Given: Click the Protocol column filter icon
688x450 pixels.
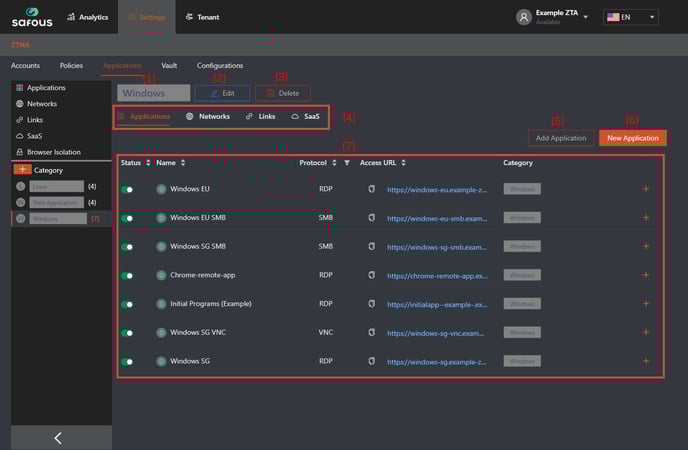Looking at the screenshot, I should [347, 162].
